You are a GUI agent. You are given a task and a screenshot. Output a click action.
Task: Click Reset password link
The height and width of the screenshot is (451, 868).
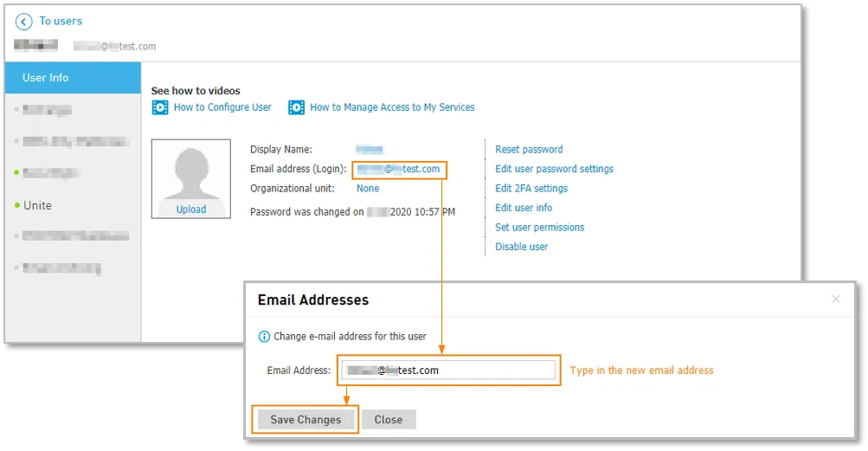click(x=529, y=150)
